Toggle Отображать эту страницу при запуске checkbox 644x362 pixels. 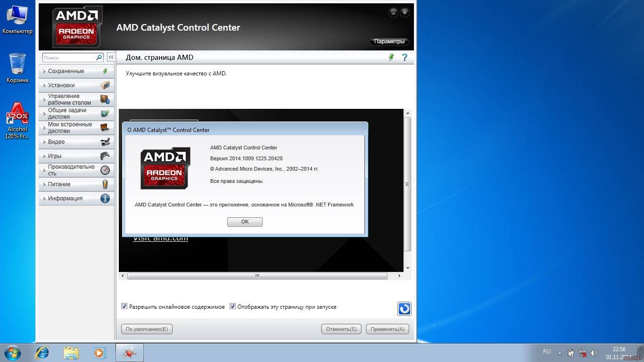click(x=232, y=306)
